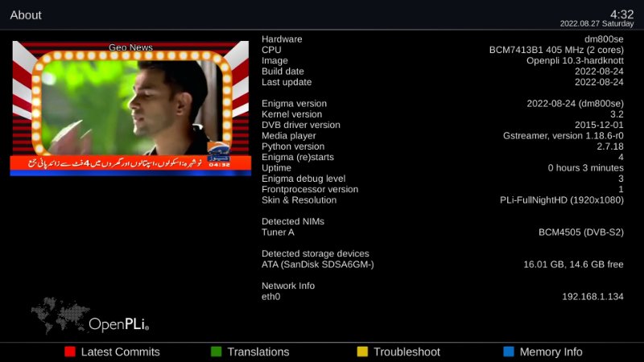Viewport: 644px width, 362px height.
Task: Open the Latest Commits label
Action: pyautogui.click(x=120, y=352)
